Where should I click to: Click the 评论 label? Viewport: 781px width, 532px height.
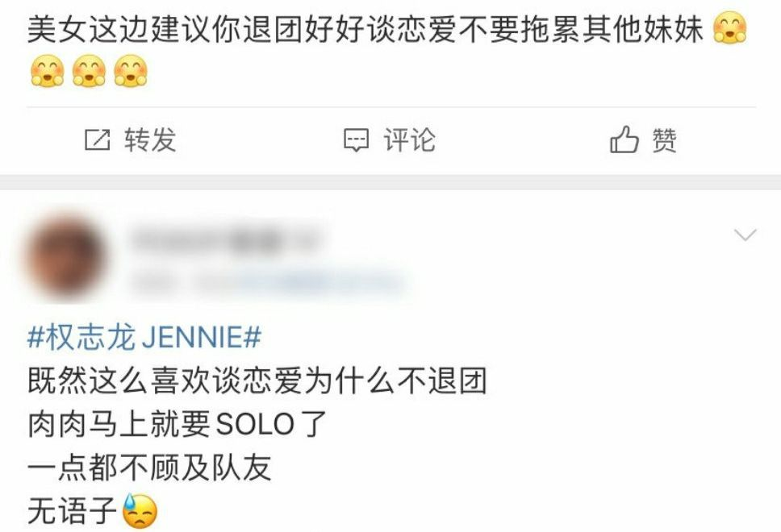coord(409,139)
